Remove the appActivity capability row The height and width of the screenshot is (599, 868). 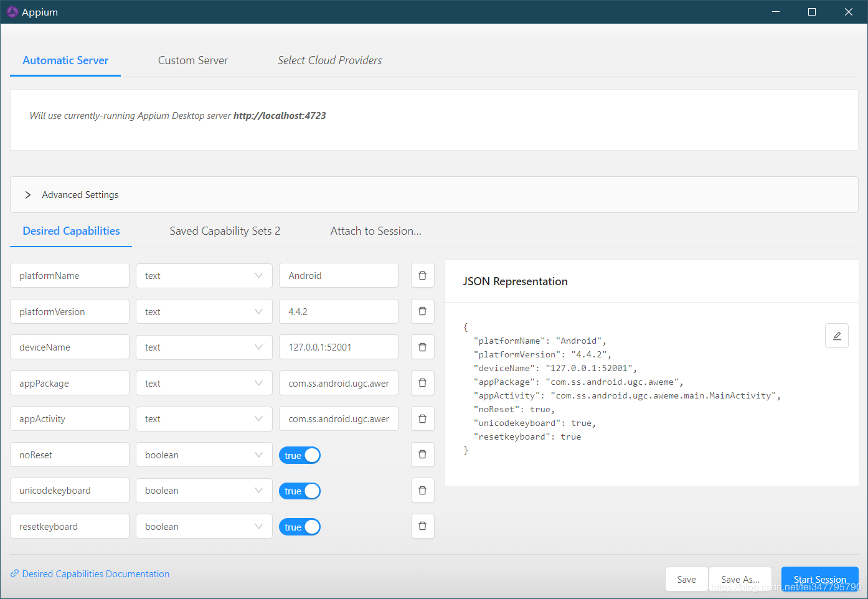click(422, 418)
